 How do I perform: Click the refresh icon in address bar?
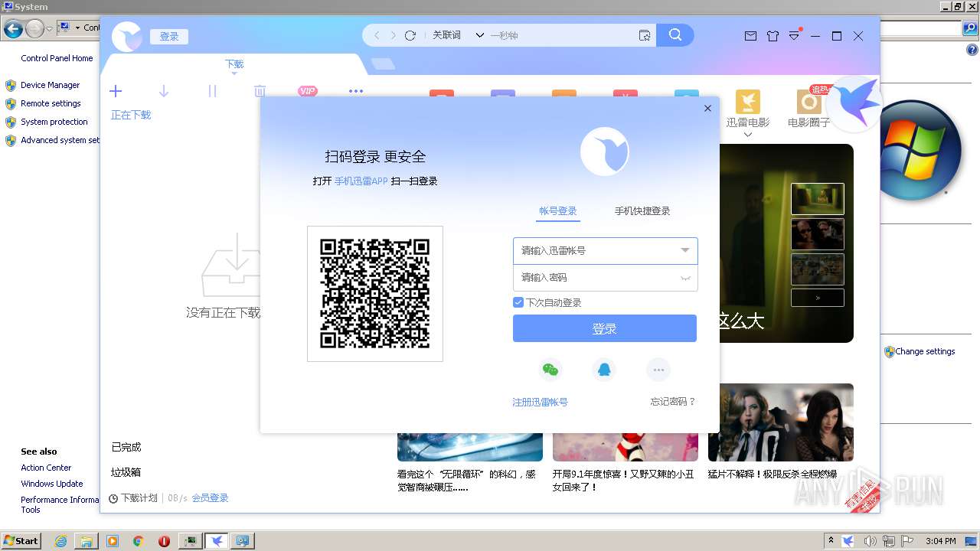pyautogui.click(x=410, y=35)
